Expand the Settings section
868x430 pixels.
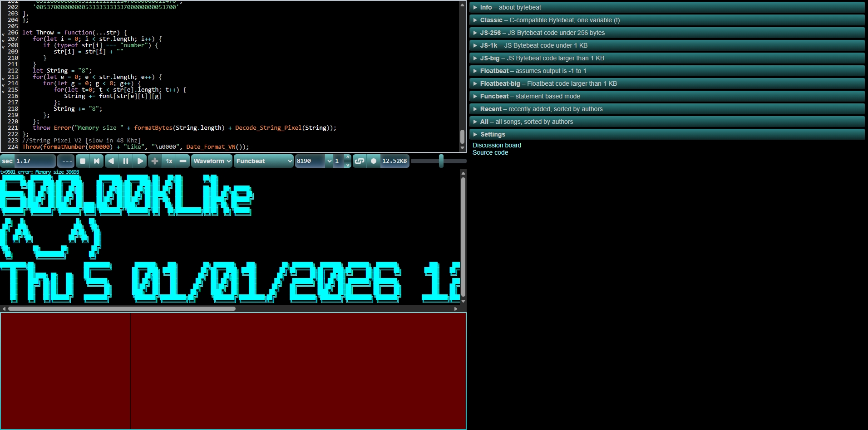pos(493,134)
